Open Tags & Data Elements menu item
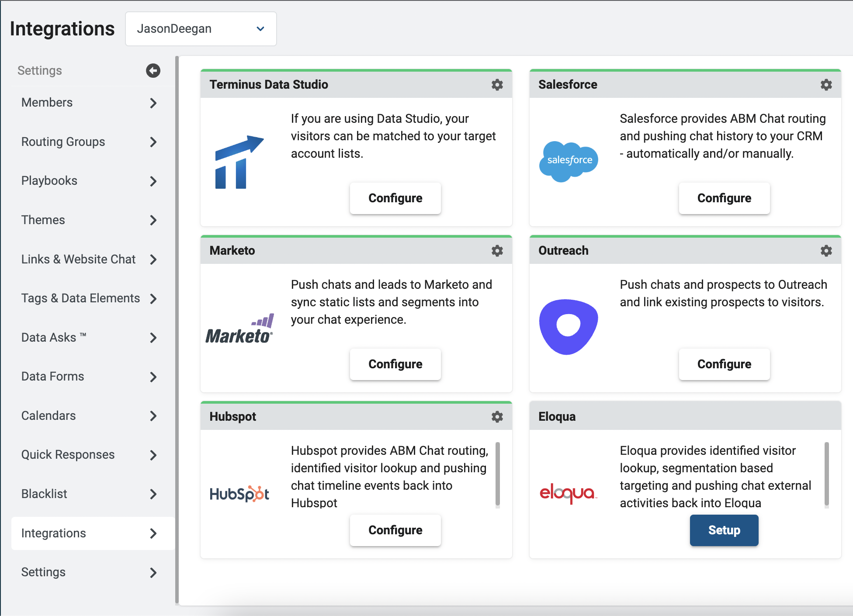This screenshot has width=853, height=616. click(93, 298)
